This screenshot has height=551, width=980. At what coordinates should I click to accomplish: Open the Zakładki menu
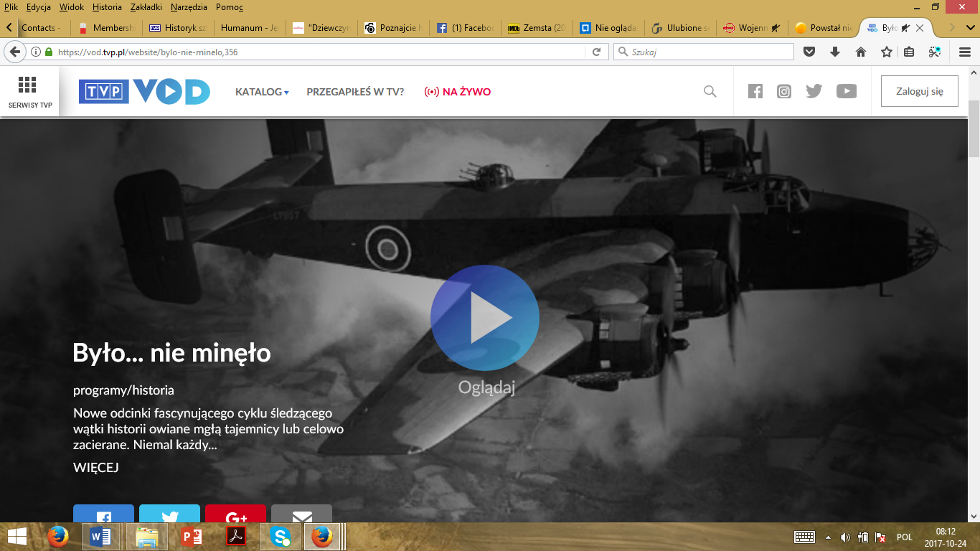coord(146,7)
